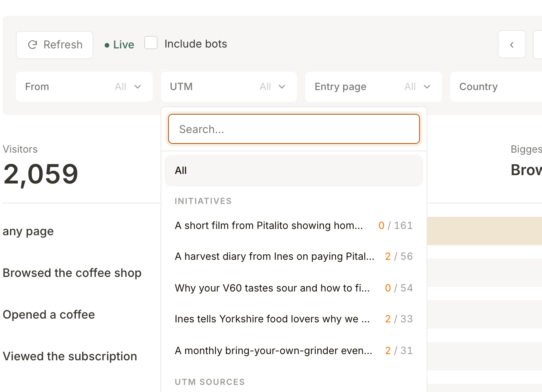
Task: Focus the Search... field in UTM list
Action: [x=294, y=129]
